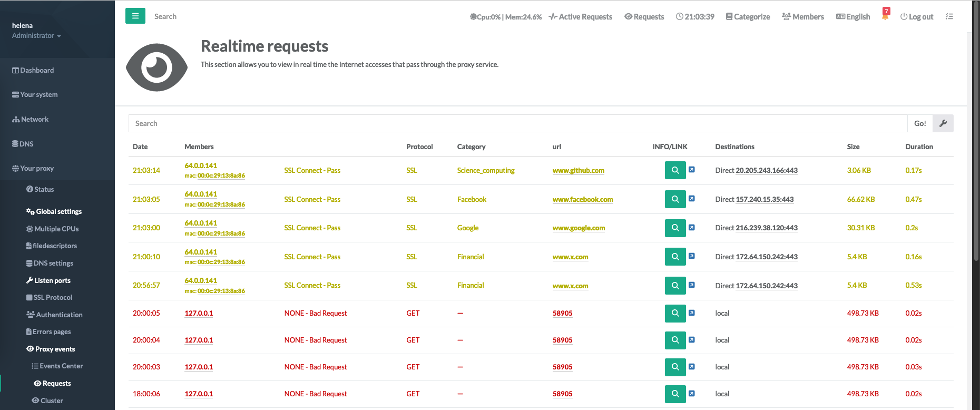The image size is (980, 410).
Task: Go to Events Center in sidebar
Action: [x=61, y=366]
